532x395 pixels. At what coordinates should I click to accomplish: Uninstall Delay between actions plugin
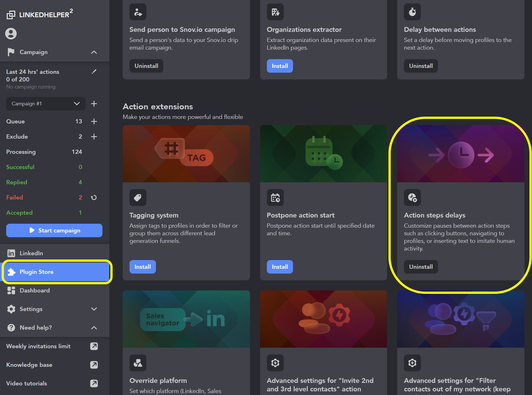click(x=421, y=66)
